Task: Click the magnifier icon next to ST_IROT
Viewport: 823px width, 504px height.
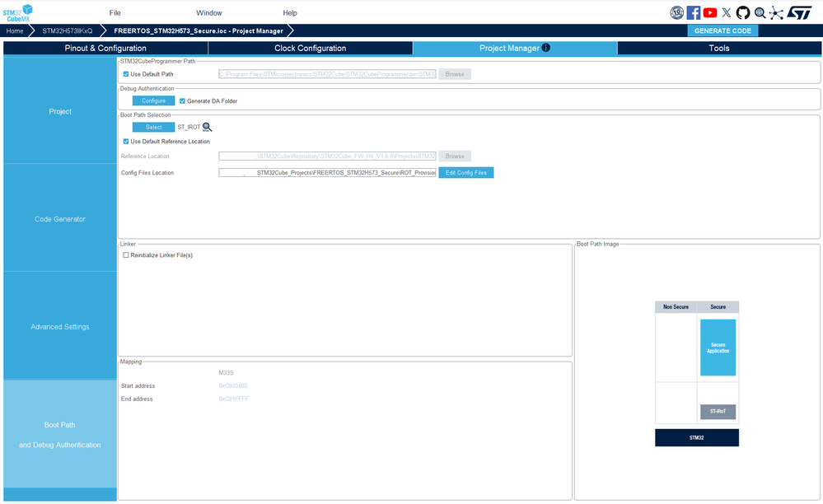Action: (208, 127)
